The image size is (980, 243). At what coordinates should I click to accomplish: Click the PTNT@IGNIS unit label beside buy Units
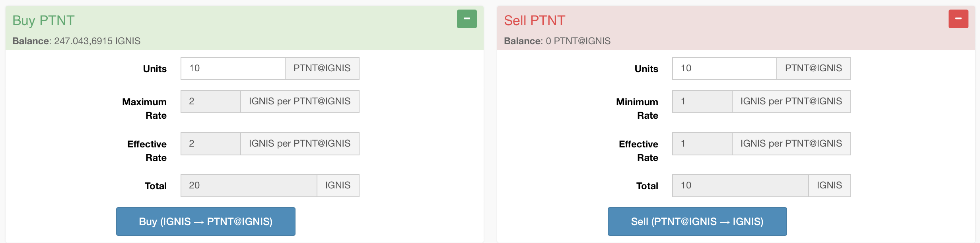[x=322, y=69]
